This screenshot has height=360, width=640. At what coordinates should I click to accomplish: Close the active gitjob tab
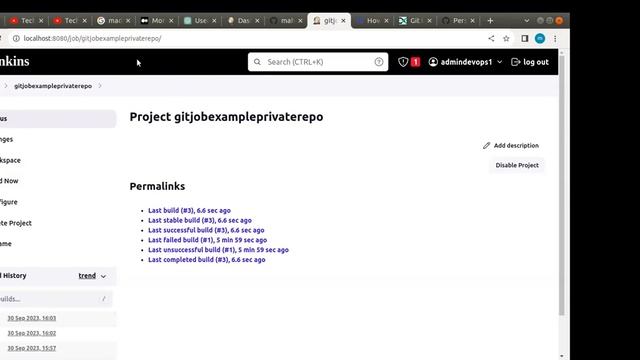pyautogui.click(x=343, y=20)
